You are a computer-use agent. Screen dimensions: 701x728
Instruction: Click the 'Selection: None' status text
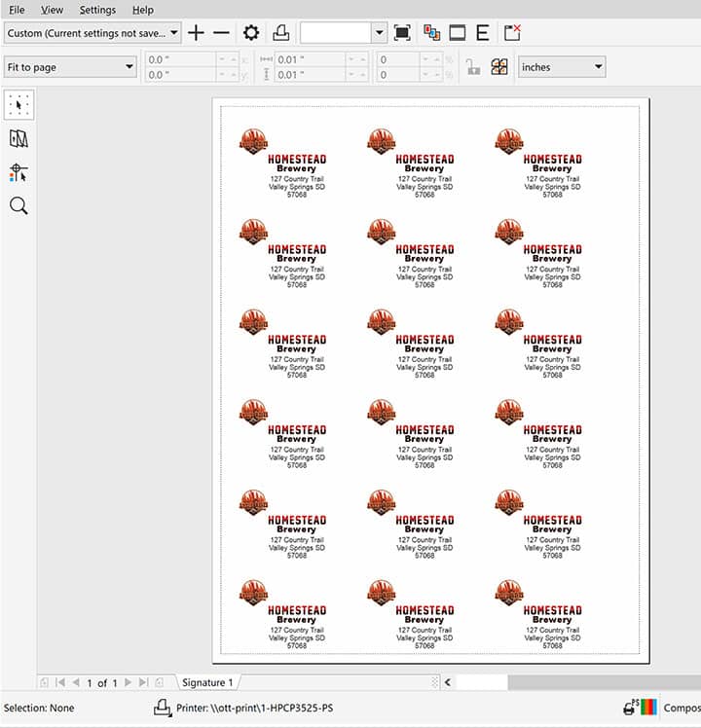click(x=39, y=708)
